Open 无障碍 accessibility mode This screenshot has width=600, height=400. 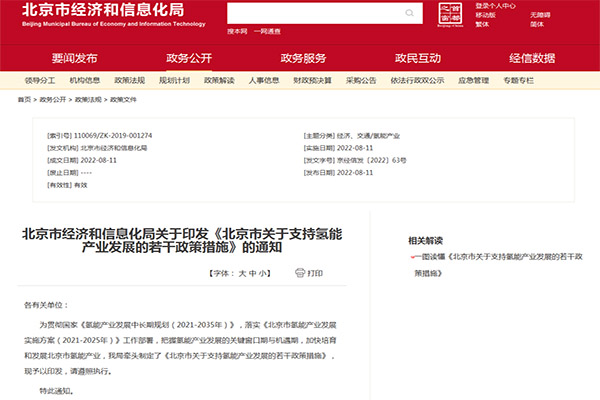coord(540,15)
